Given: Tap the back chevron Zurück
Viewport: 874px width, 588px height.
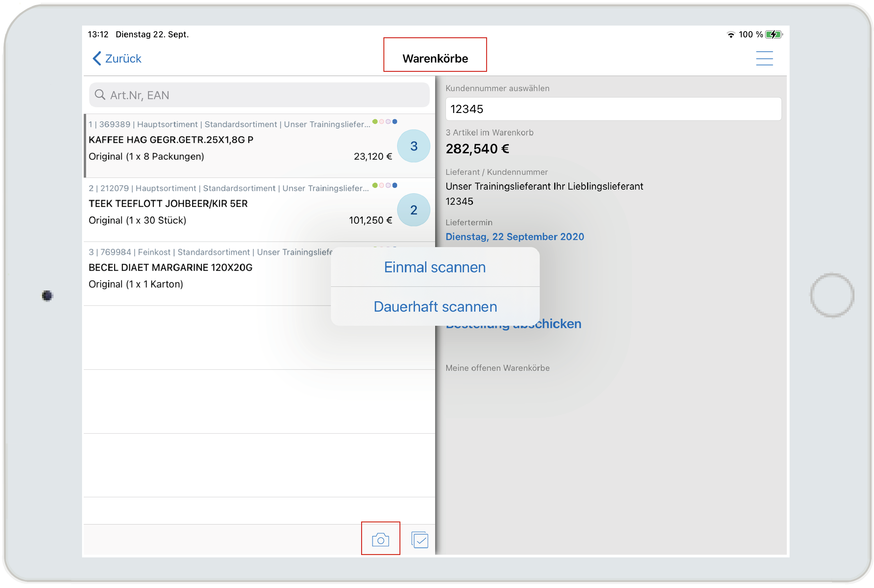Looking at the screenshot, I should point(117,58).
